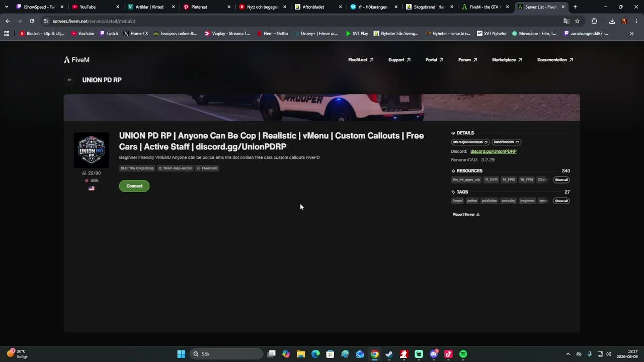The height and width of the screenshot is (362, 644).
Task: Select the police tag
Action: pos(472,201)
